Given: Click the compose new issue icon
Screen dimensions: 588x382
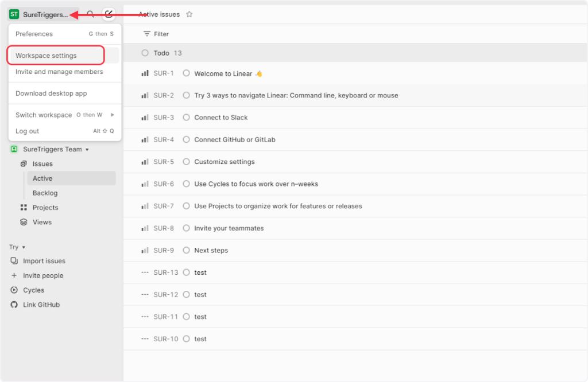Looking at the screenshot, I should [109, 14].
